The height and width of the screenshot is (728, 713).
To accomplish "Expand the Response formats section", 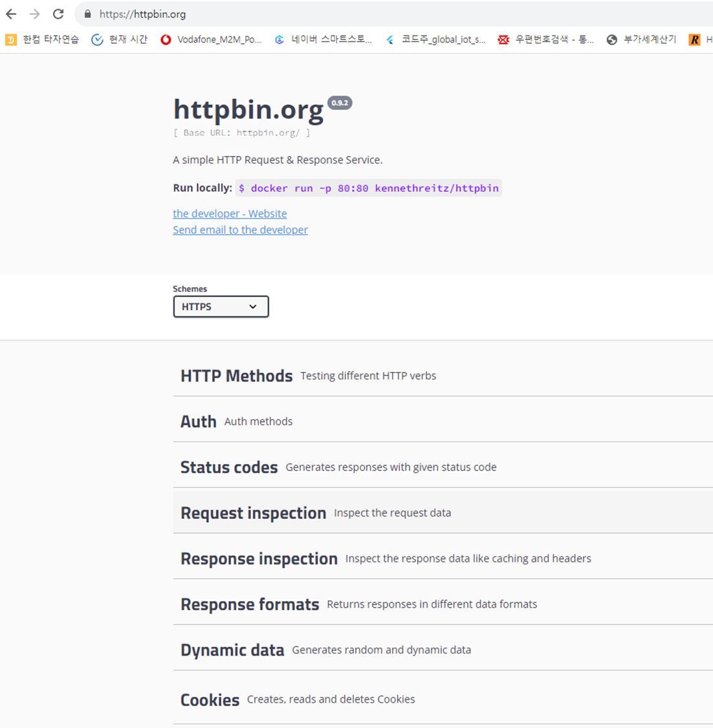I will 443,604.
